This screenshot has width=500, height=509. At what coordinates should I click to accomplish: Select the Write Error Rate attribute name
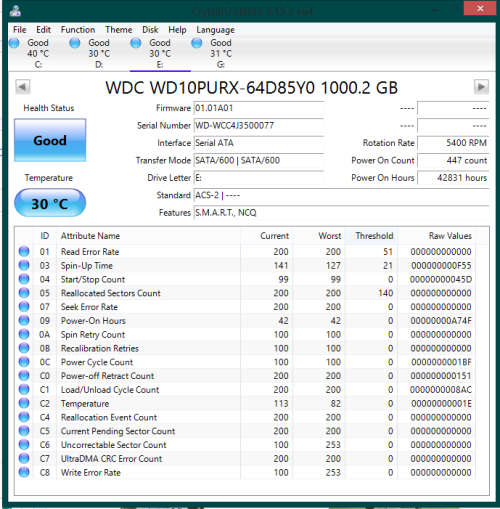coord(91,473)
